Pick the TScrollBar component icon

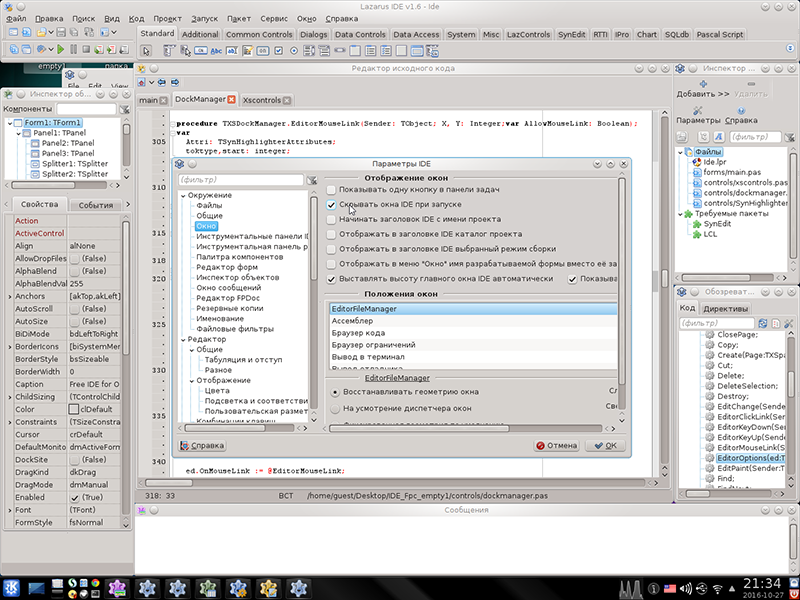[340, 51]
